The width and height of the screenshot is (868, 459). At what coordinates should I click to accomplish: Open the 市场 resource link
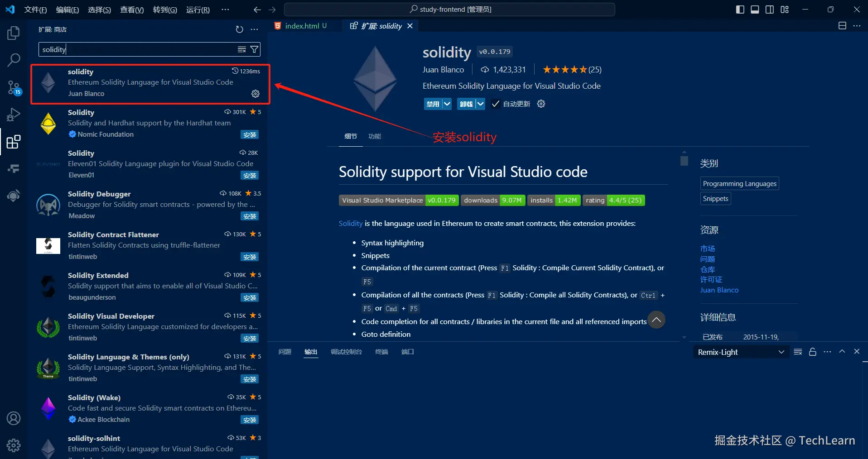[x=708, y=249]
